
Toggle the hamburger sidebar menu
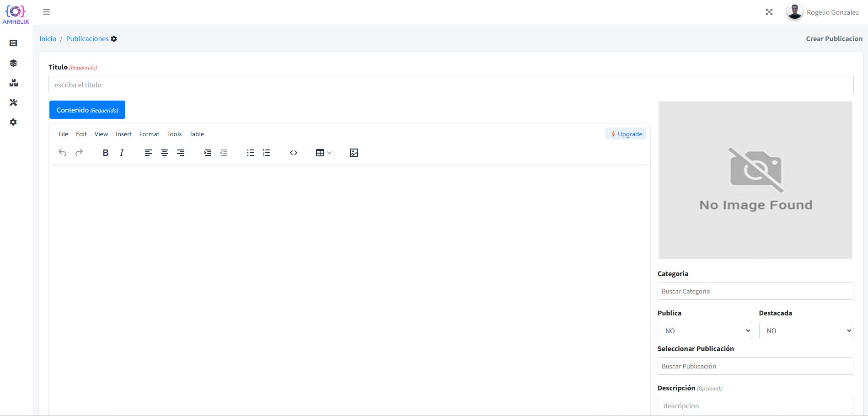pos(46,12)
